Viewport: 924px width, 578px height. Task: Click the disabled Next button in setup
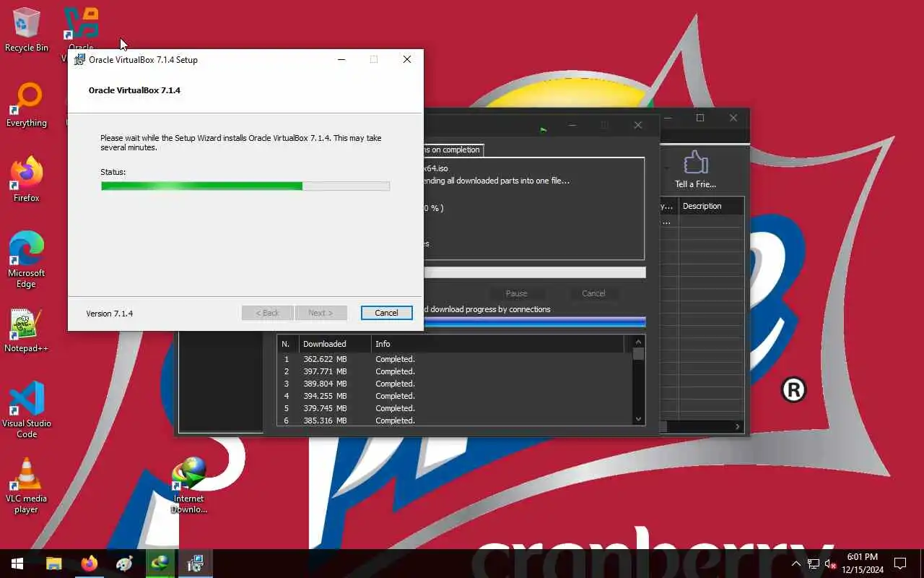click(x=321, y=313)
